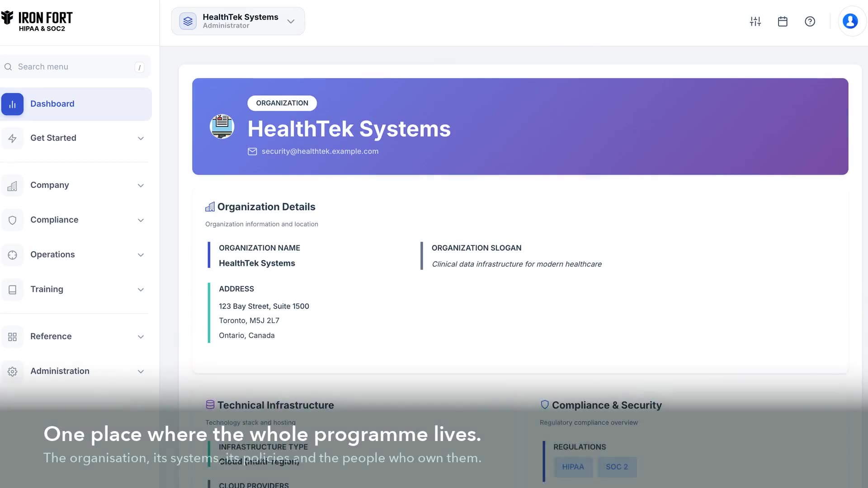Image resolution: width=868 pixels, height=488 pixels.
Task: Select Training menu item
Action: pos(76,289)
